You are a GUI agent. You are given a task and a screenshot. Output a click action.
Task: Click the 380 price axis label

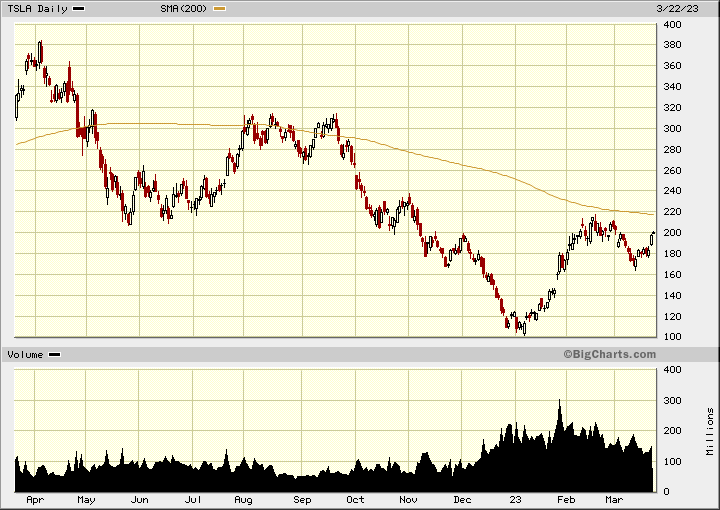coord(672,45)
